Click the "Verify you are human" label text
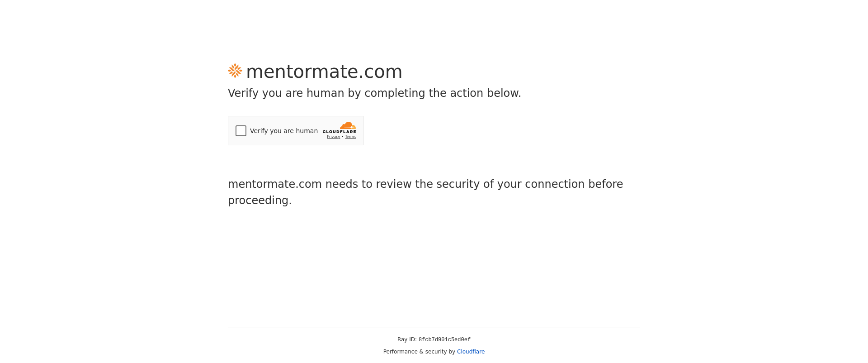The height and width of the screenshot is (363, 868). coord(283,131)
